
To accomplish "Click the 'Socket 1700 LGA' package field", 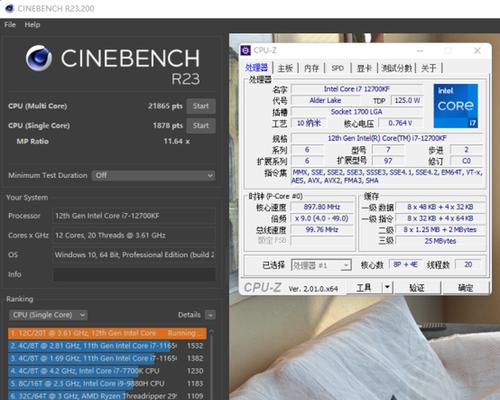I will 357,112.
